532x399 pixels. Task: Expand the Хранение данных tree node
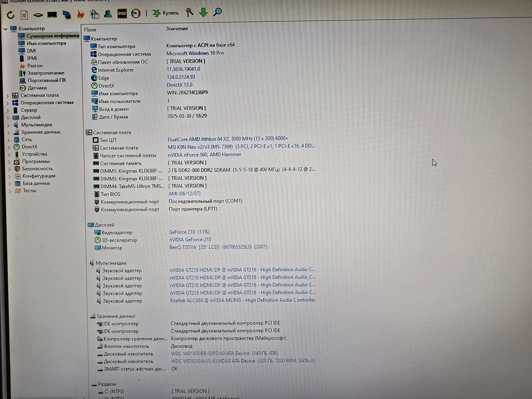coord(9,132)
